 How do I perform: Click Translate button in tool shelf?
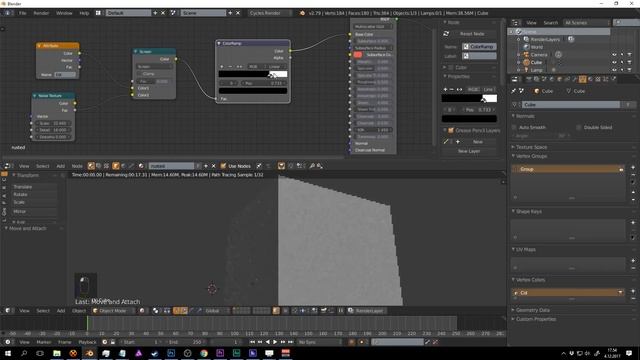(x=34, y=187)
